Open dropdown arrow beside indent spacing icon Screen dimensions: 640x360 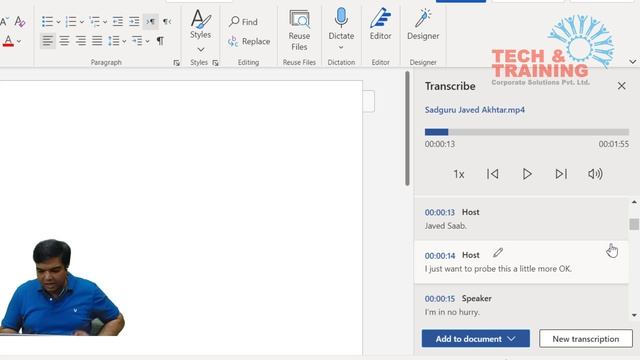click(147, 41)
